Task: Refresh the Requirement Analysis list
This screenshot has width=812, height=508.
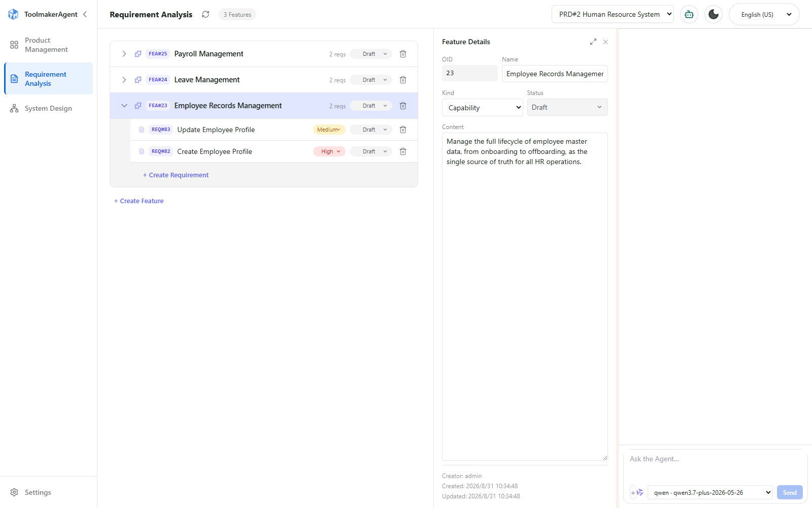Action: [206, 14]
